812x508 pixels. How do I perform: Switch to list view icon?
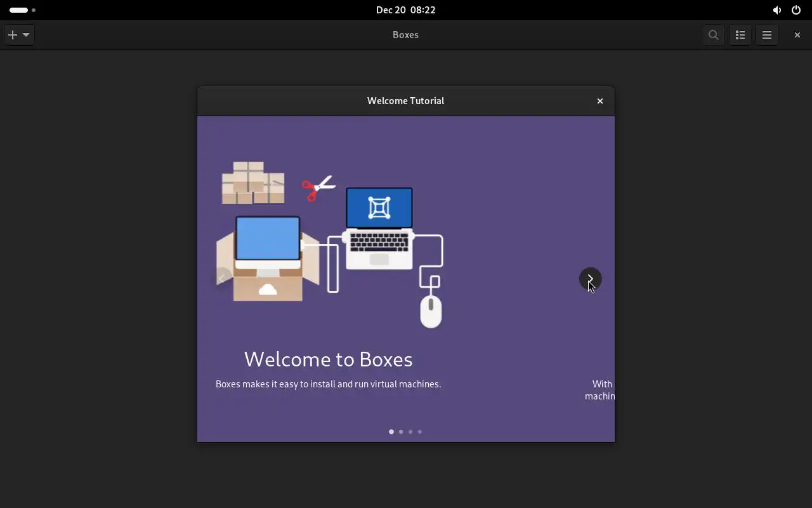[740, 35]
